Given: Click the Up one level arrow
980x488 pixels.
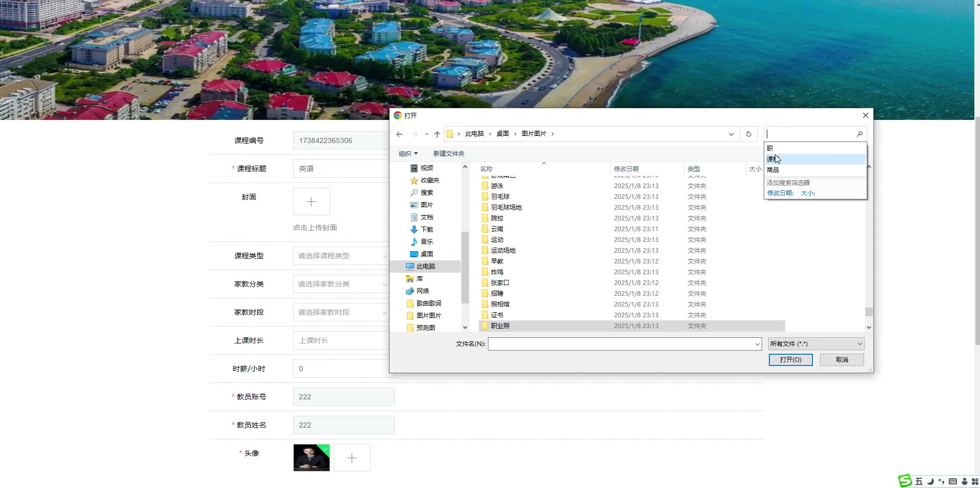Looking at the screenshot, I should pyautogui.click(x=437, y=134).
